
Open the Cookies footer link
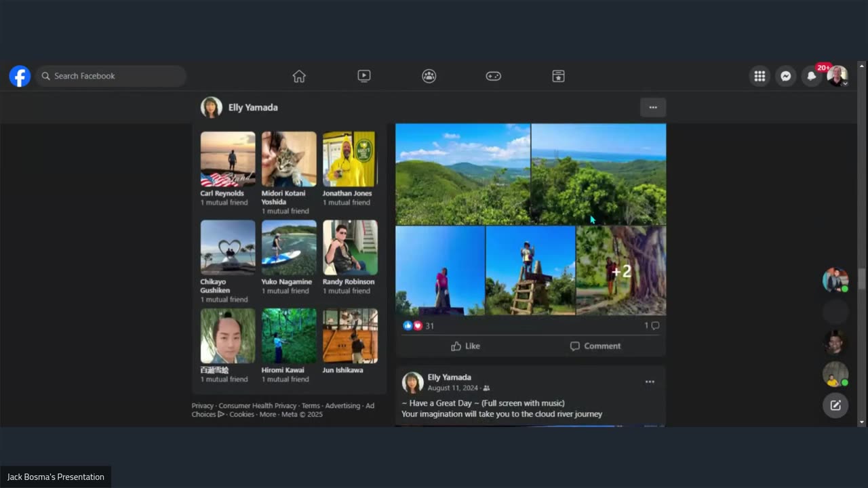coord(241,414)
